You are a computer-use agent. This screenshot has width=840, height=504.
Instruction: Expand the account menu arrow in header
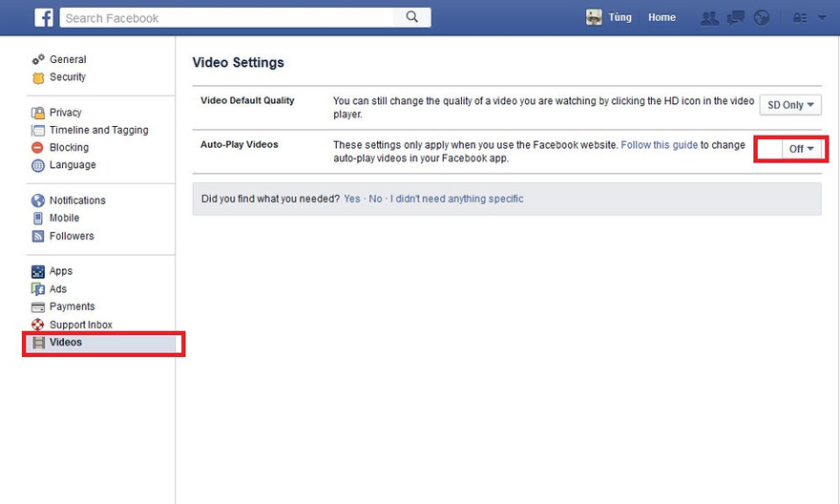point(822,18)
